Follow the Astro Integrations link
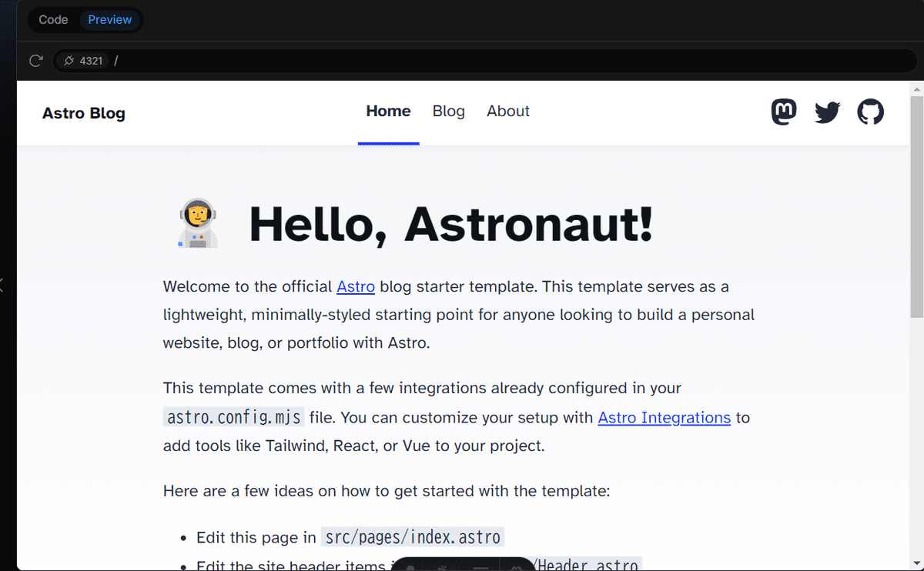This screenshot has width=924, height=571. pos(664,418)
